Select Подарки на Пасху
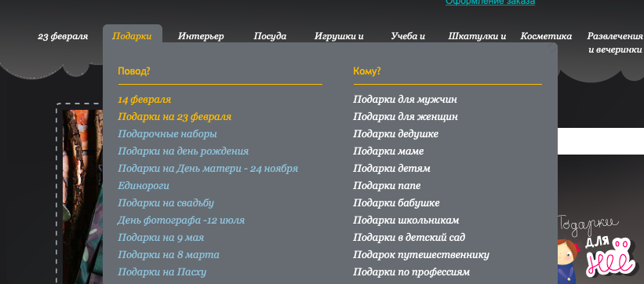Viewport: 644px width, 284px height. [x=162, y=272]
